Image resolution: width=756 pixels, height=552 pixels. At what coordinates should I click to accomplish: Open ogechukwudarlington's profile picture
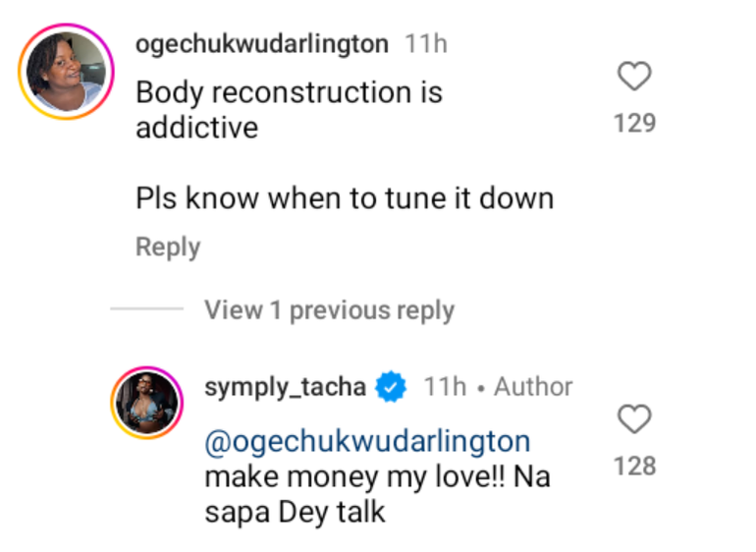pos(66,73)
